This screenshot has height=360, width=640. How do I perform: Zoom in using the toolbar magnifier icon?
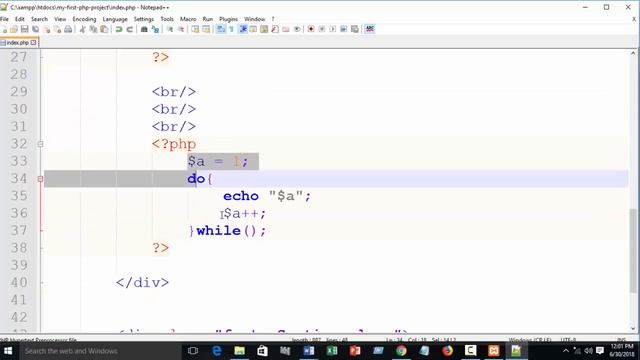(170, 29)
